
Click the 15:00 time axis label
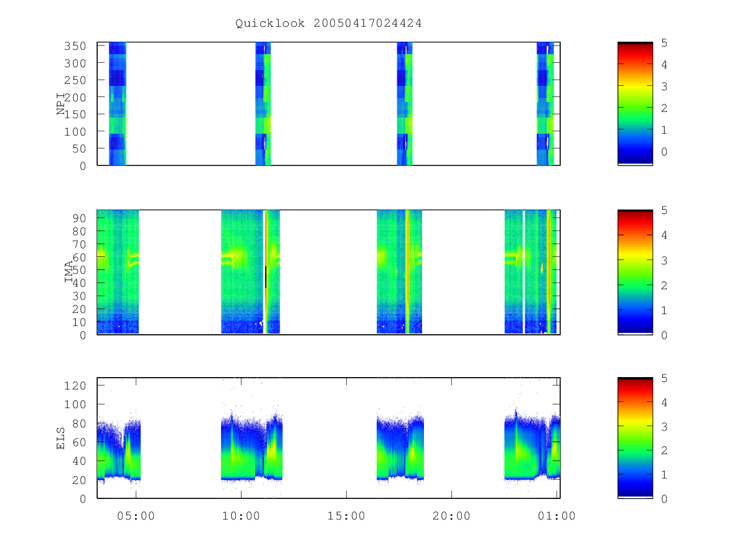point(346,515)
